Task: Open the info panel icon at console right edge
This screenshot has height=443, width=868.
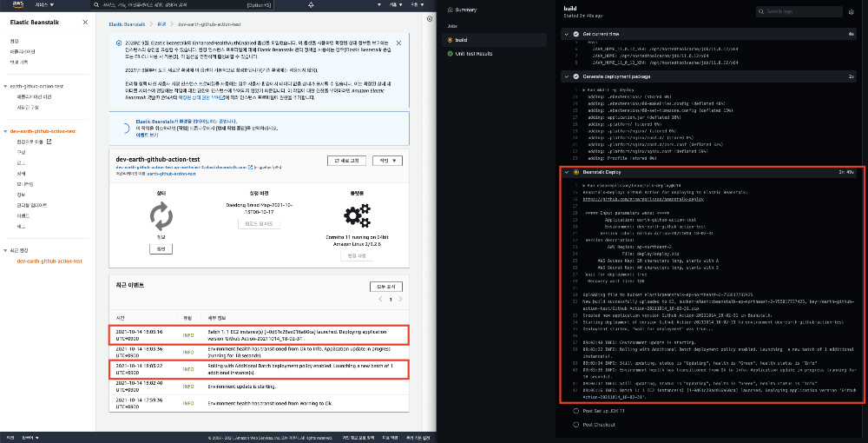Action: [x=431, y=18]
